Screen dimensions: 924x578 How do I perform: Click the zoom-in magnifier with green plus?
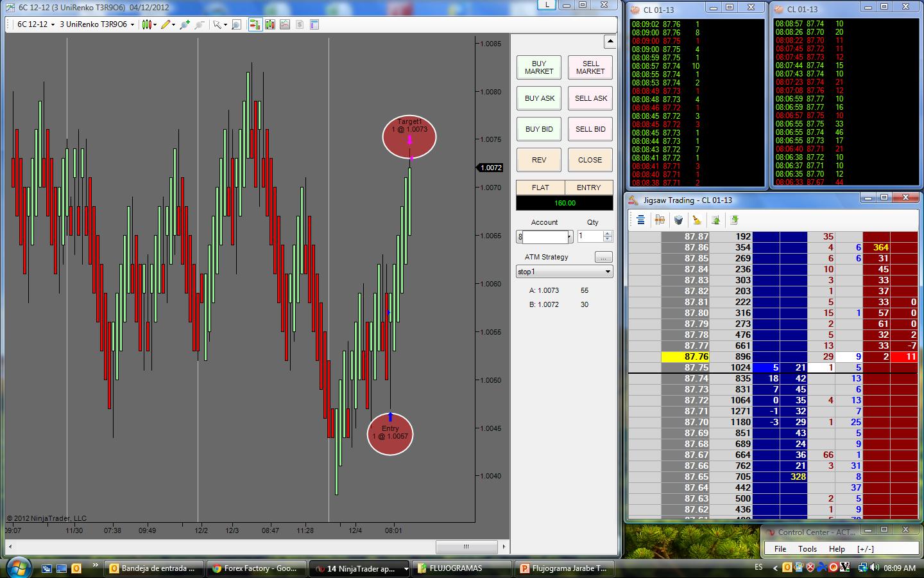click(185, 24)
